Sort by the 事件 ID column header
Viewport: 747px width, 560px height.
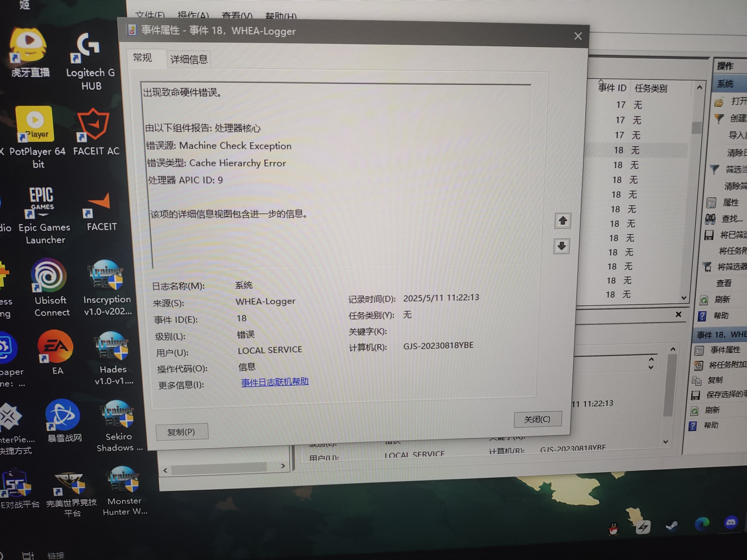612,88
